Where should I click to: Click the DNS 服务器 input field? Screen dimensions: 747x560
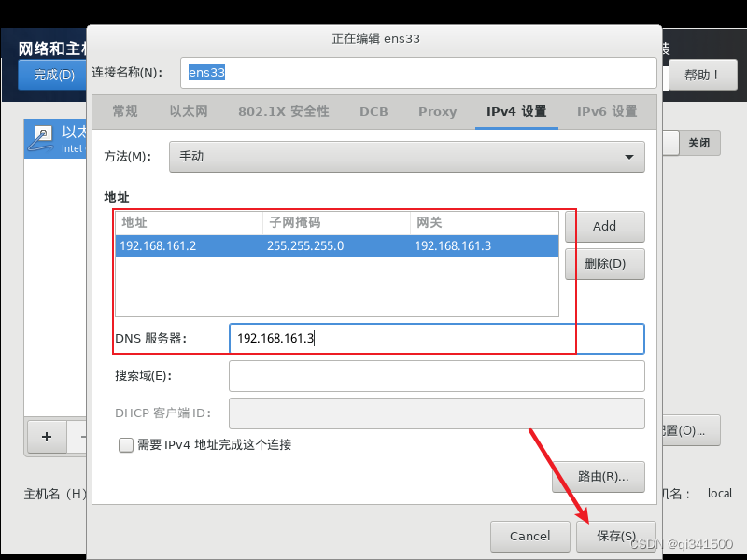pyautogui.click(x=437, y=339)
